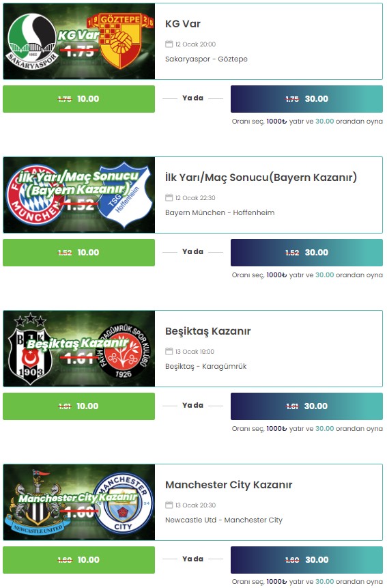The width and height of the screenshot is (387, 588).
Task: Click calendar icon beside 13 Ocak 20:30
Action: tap(169, 505)
